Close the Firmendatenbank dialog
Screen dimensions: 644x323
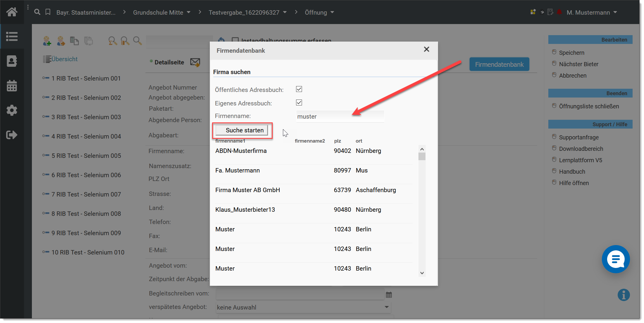click(427, 49)
